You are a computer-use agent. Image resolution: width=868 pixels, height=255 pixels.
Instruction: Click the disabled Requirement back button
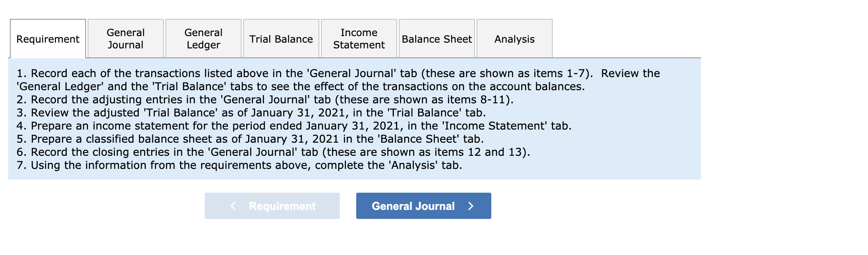pyautogui.click(x=272, y=206)
